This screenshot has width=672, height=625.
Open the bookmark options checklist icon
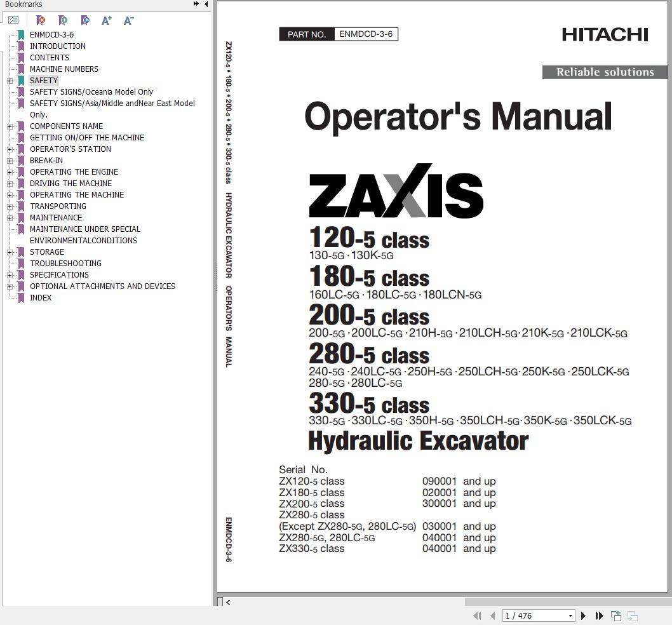coord(13,20)
